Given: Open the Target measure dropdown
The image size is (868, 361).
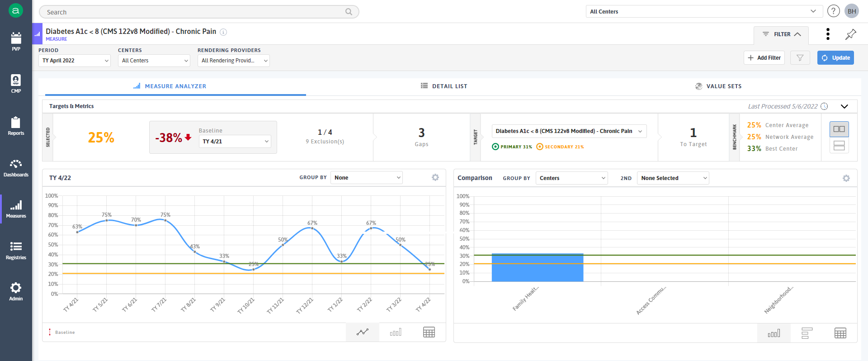Looking at the screenshot, I should click(x=569, y=131).
